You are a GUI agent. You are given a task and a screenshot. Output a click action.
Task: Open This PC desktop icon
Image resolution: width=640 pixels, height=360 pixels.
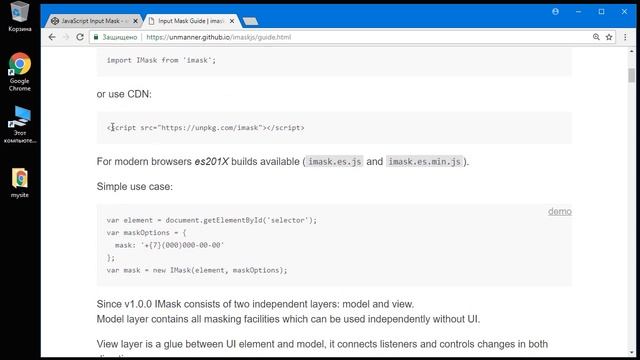click(x=19, y=124)
